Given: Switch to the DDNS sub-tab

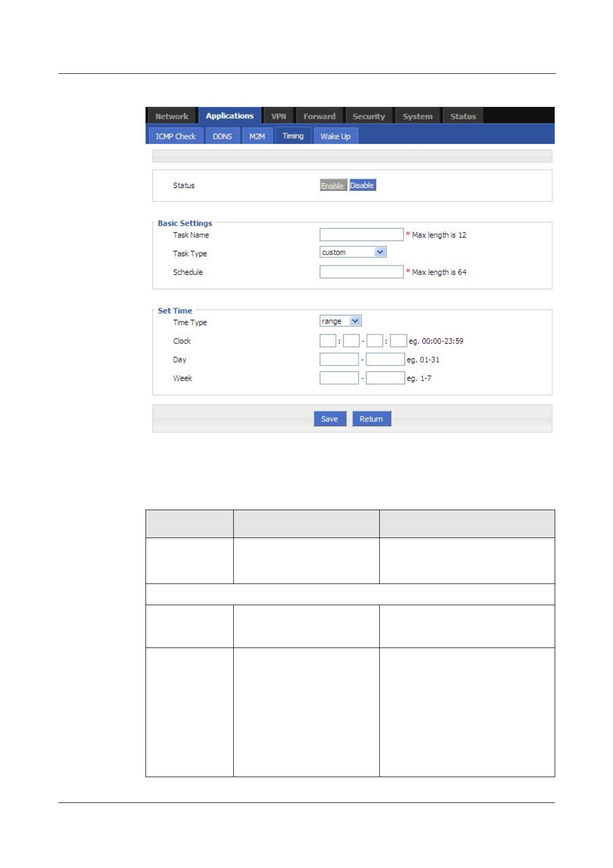Looking at the screenshot, I should click(222, 136).
